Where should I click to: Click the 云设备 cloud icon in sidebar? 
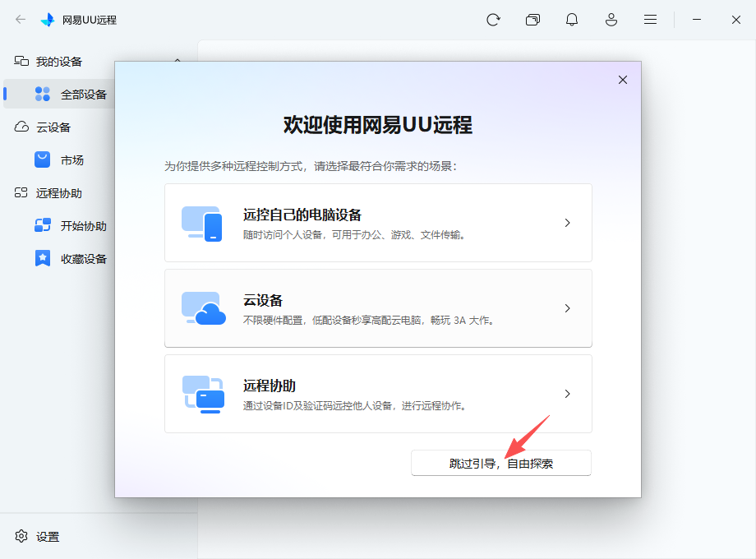[21, 127]
